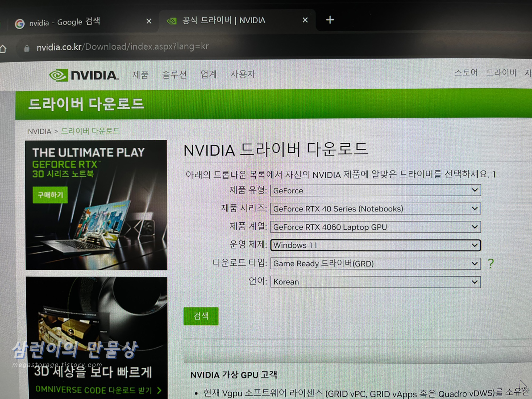This screenshot has height=399, width=532.
Task: Open the 제품 menu in navigation
Action: (x=140, y=75)
